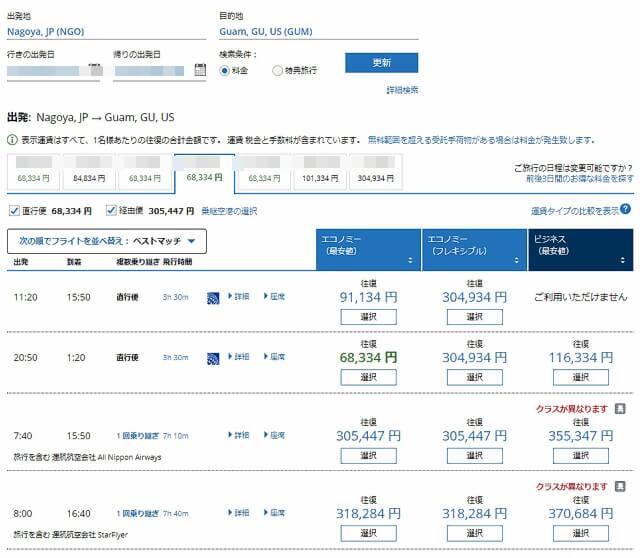Viewport: 640px width, 558px height.
Task: Select the 料金 radio button
Action: tap(225, 70)
